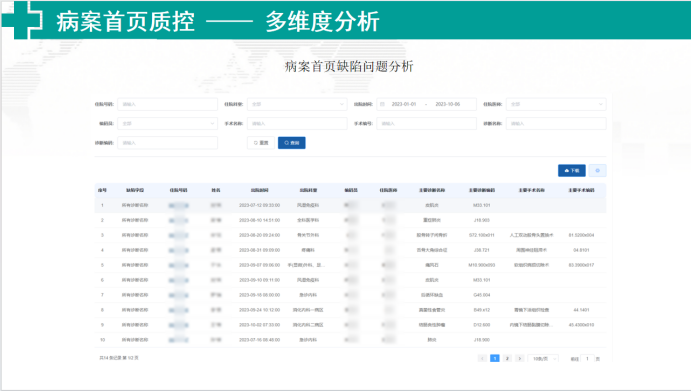This screenshot has height=391, width=691.
Task: Click the 人工双动股骨头置换术 surgery cell
Action: pyautogui.click(x=531, y=235)
